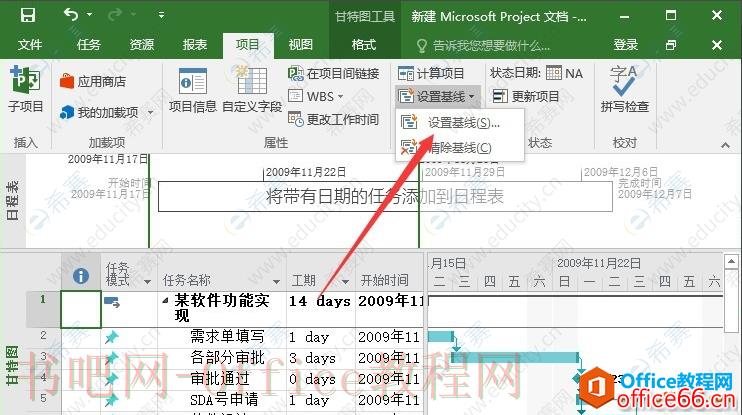The height and width of the screenshot is (415, 742).
Task: Click the 2009年11月22日 Gantt timescale header
Action: tap(599, 263)
